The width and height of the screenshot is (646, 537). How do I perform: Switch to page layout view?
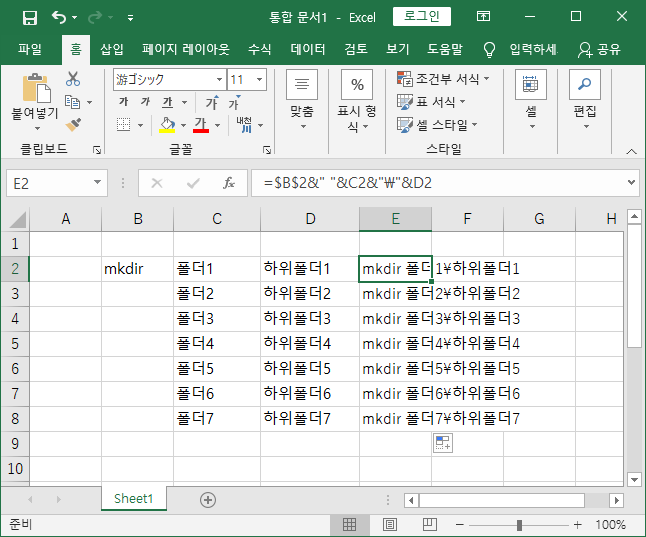coord(390,525)
